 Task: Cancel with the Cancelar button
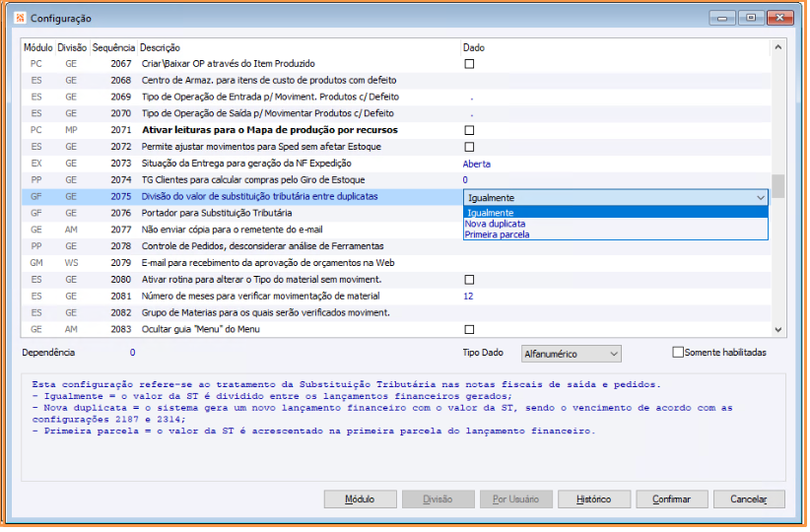click(x=751, y=500)
